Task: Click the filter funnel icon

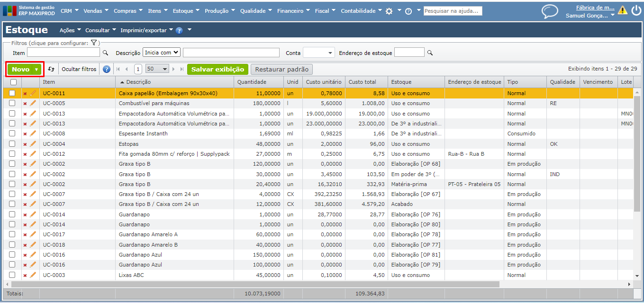Action: click(94, 43)
